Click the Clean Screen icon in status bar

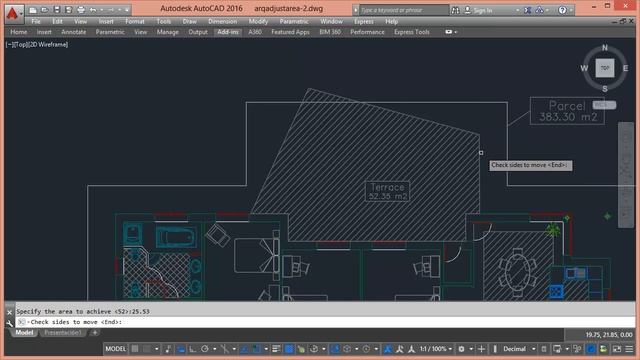tap(617, 349)
